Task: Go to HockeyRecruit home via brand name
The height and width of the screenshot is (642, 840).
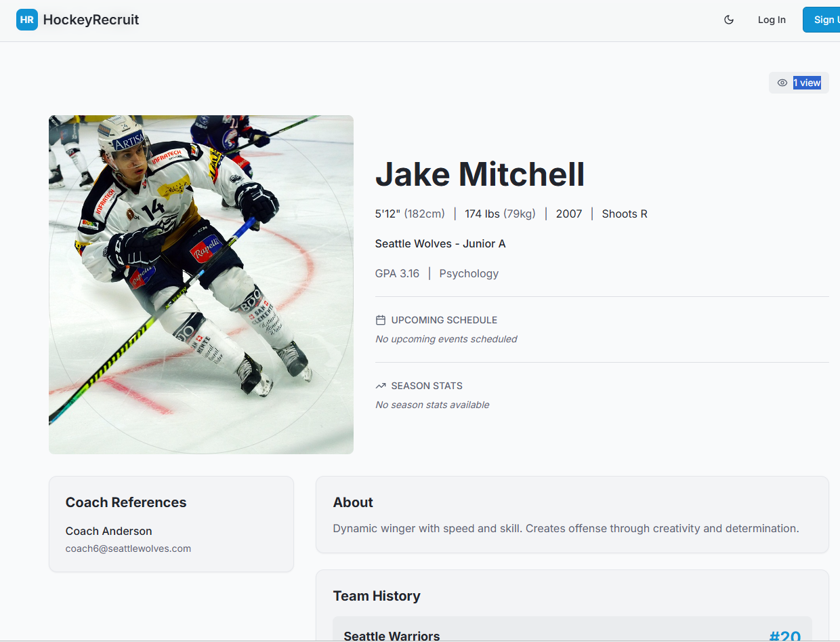Action: pos(91,20)
